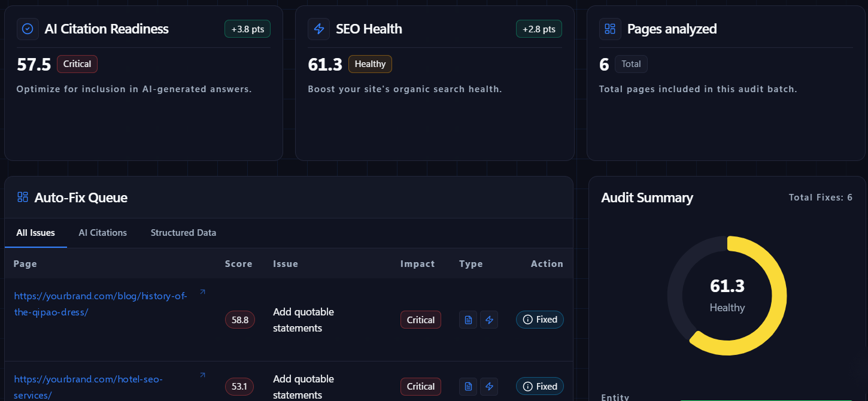The width and height of the screenshot is (868, 401).
Task: Click the Pages analyzed heading
Action: 672,29
